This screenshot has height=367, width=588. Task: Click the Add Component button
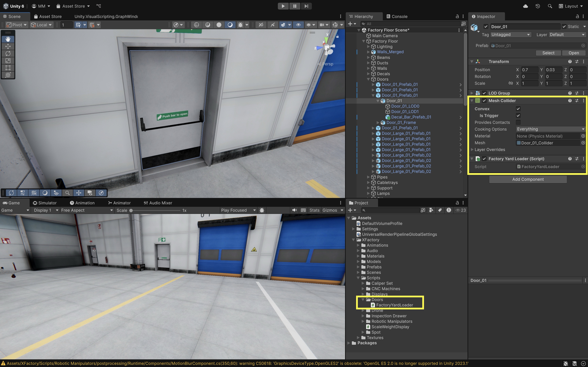(x=528, y=179)
